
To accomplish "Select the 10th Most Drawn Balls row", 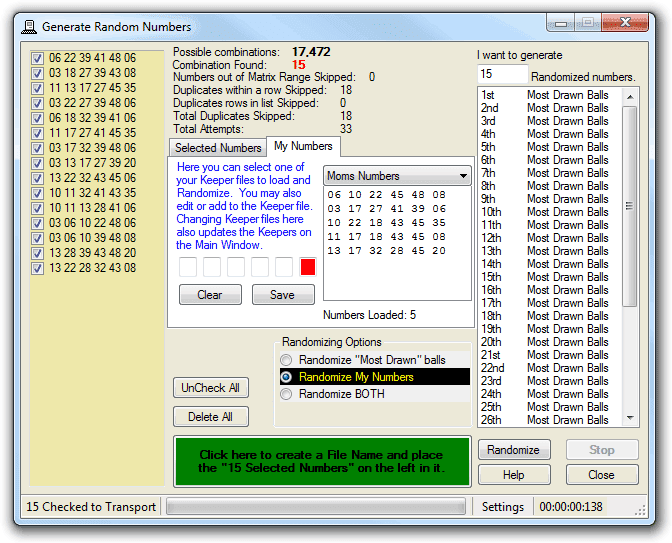I will coord(550,212).
